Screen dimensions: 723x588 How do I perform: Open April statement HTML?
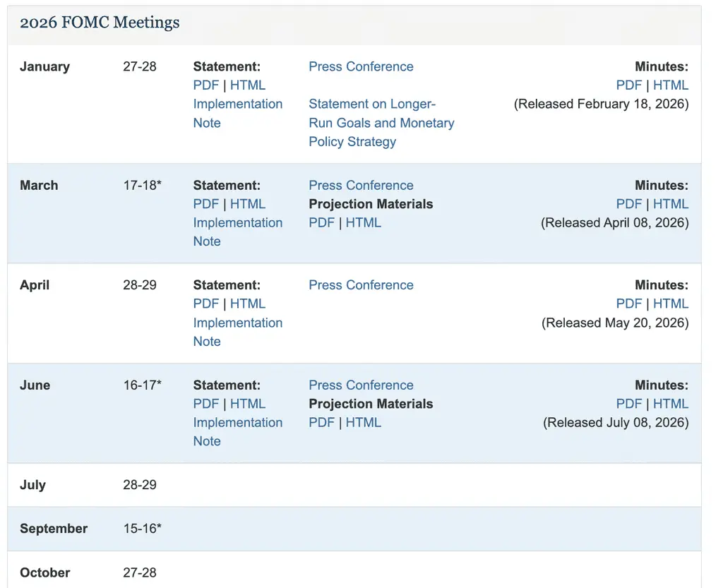pos(248,304)
